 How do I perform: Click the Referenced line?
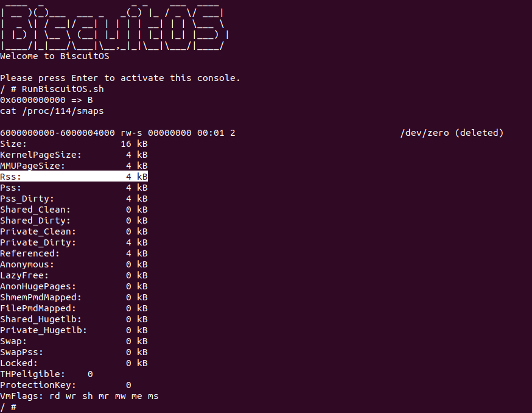74,253
